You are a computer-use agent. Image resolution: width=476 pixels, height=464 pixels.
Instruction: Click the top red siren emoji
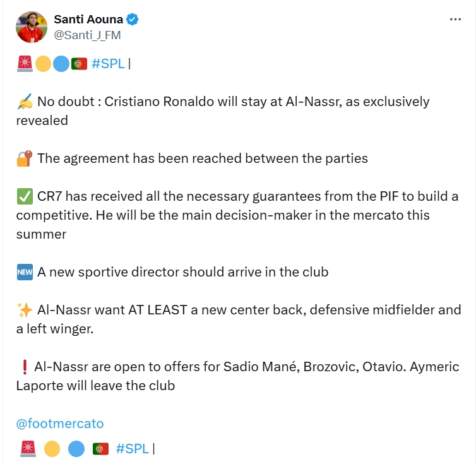[x=25, y=64]
